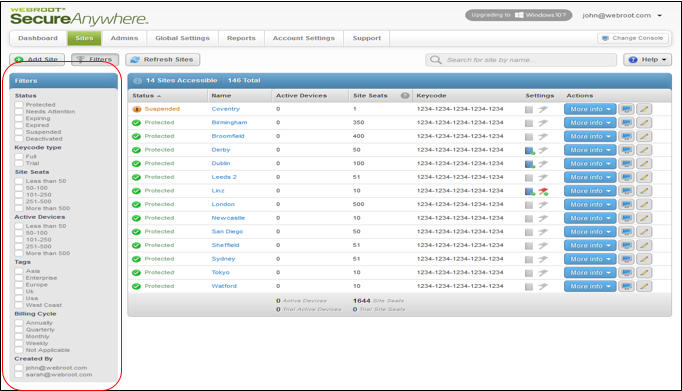Click the orange suspended icon for Coventry
Viewport: 682px width, 391px height.
click(x=137, y=109)
